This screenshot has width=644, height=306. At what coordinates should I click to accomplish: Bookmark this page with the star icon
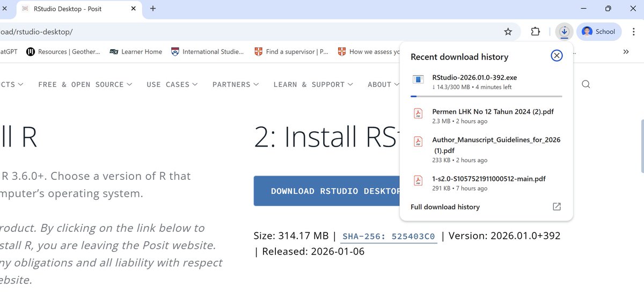pyautogui.click(x=508, y=32)
